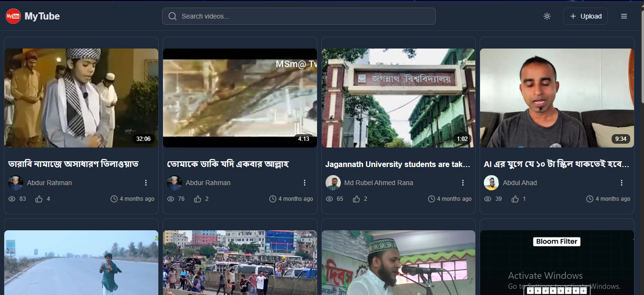Open three-dot menu on Jagannath University video
This screenshot has width=644, height=295.
pyautogui.click(x=463, y=183)
